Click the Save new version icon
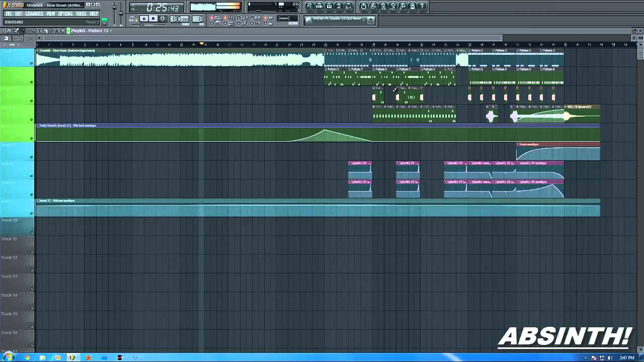The image size is (644, 362). (x=373, y=7)
